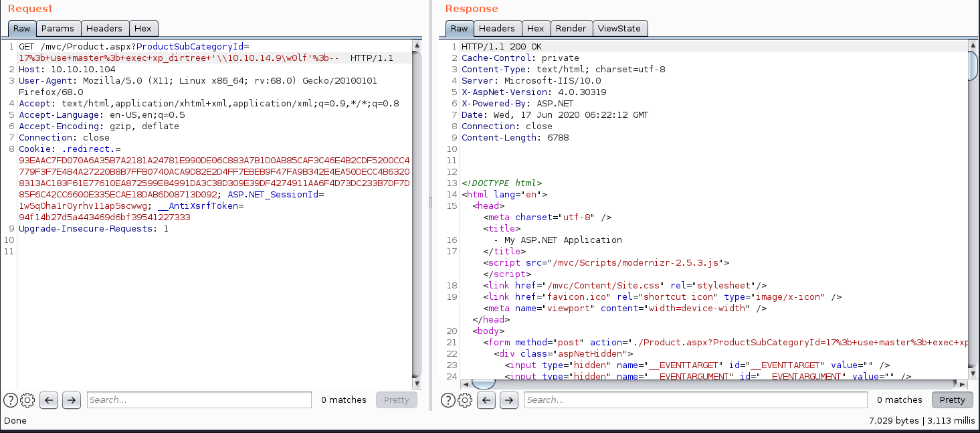Open the Request Headers tab
This screenshot has height=433, width=980.
pyautogui.click(x=104, y=28)
